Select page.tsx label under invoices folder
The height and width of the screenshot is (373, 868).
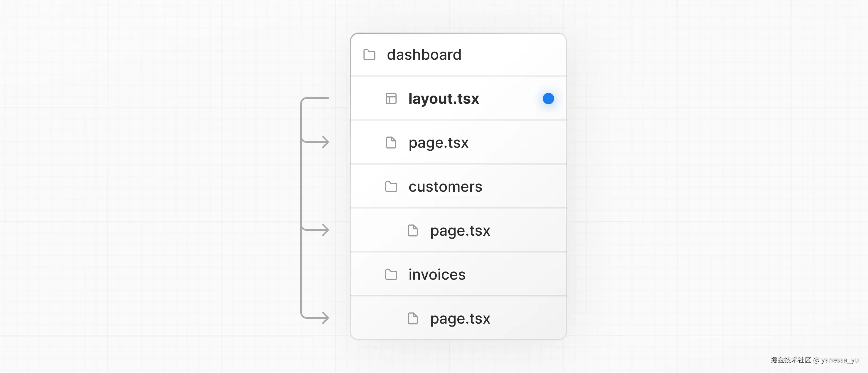(460, 318)
